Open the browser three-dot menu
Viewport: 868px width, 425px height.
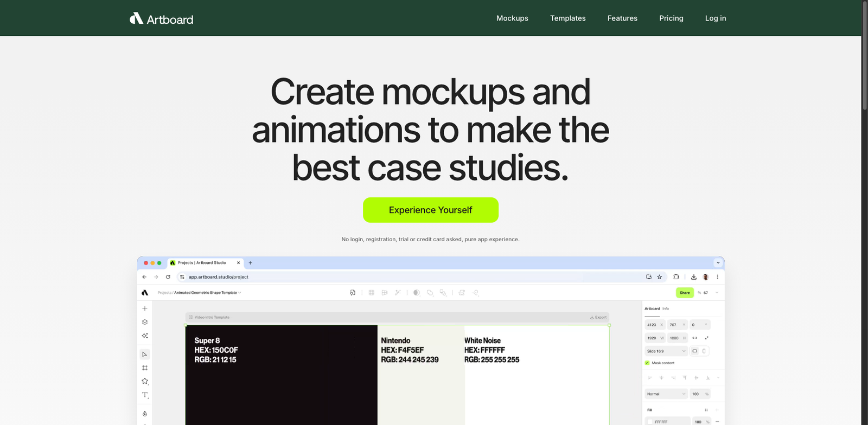[x=717, y=276]
